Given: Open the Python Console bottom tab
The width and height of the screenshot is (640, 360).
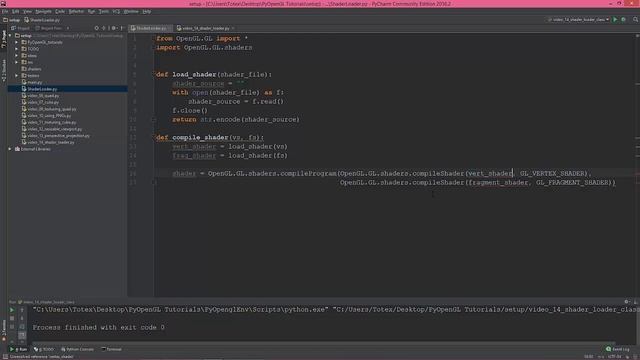Looking at the screenshot, I should (78, 349).
